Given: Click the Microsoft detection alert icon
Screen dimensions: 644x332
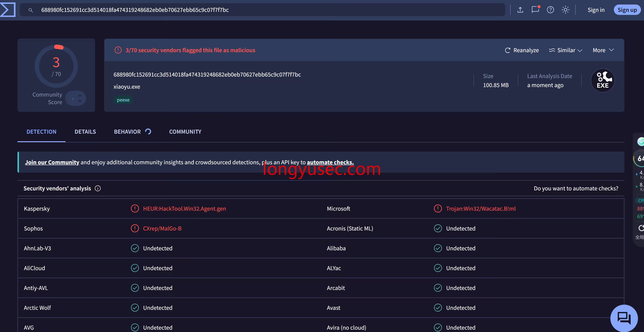Looking at the screenshot, I should (x=438, y=208).
